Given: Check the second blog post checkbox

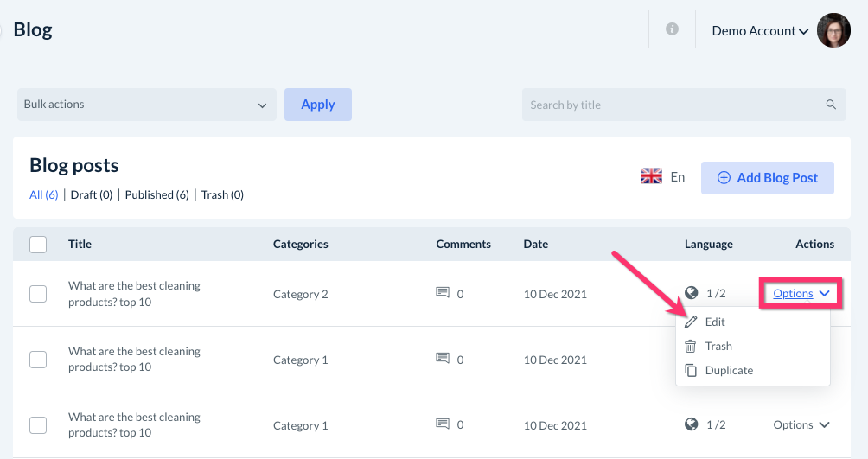Looking at the screenshot, I should tap(38, 360).
